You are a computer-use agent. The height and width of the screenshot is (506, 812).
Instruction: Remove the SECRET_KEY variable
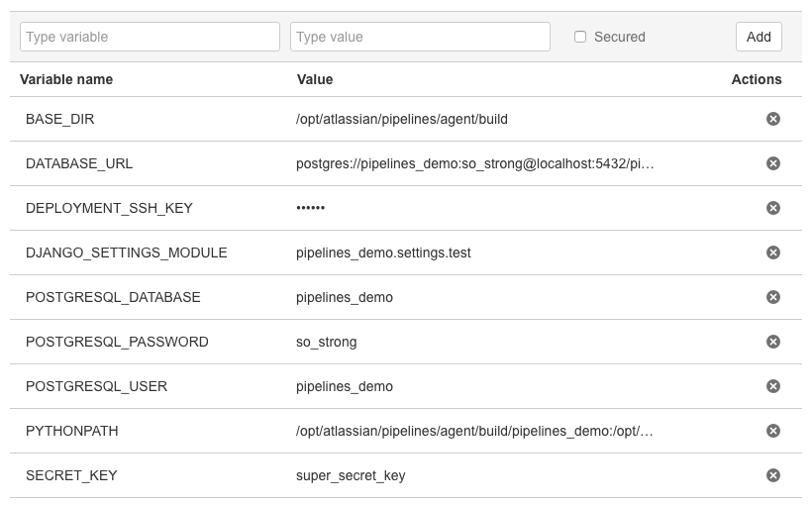pyautogui.click(x=773, y=475)
